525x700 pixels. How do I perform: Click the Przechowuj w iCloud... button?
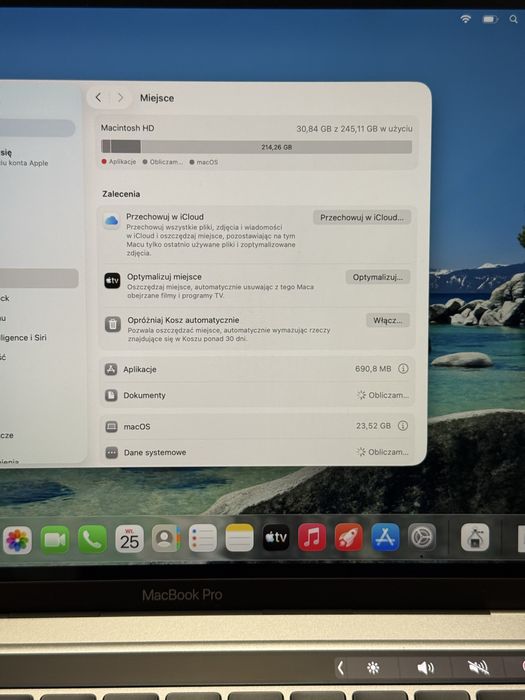pyautogui.click(x=362, y=217)
